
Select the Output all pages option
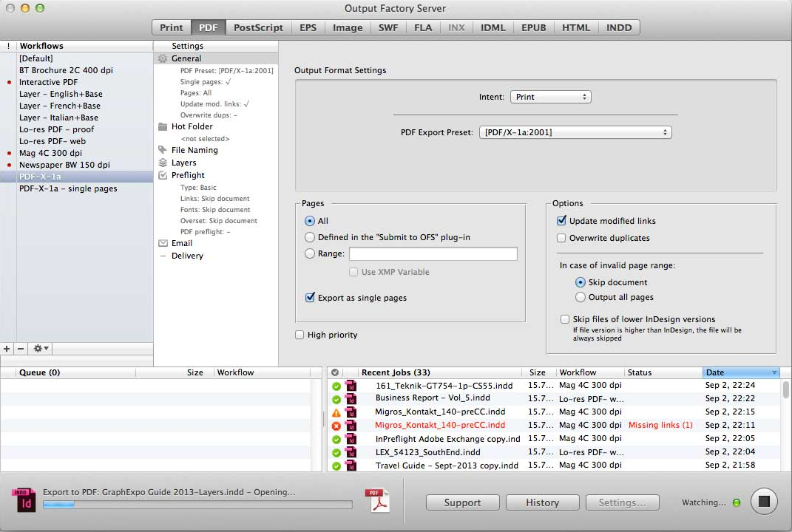(x=581, y=297)
